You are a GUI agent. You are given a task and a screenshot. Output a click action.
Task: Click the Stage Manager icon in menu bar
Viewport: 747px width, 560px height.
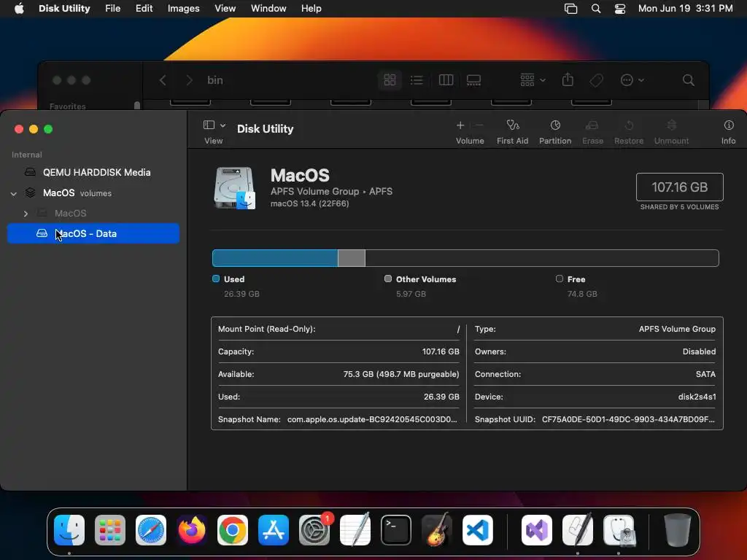[570, 9]
